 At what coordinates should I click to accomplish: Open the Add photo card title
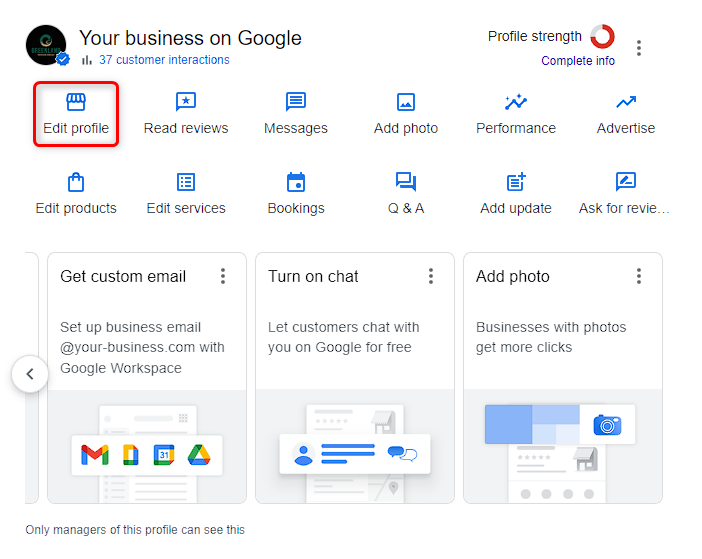[x=513, y=277]
